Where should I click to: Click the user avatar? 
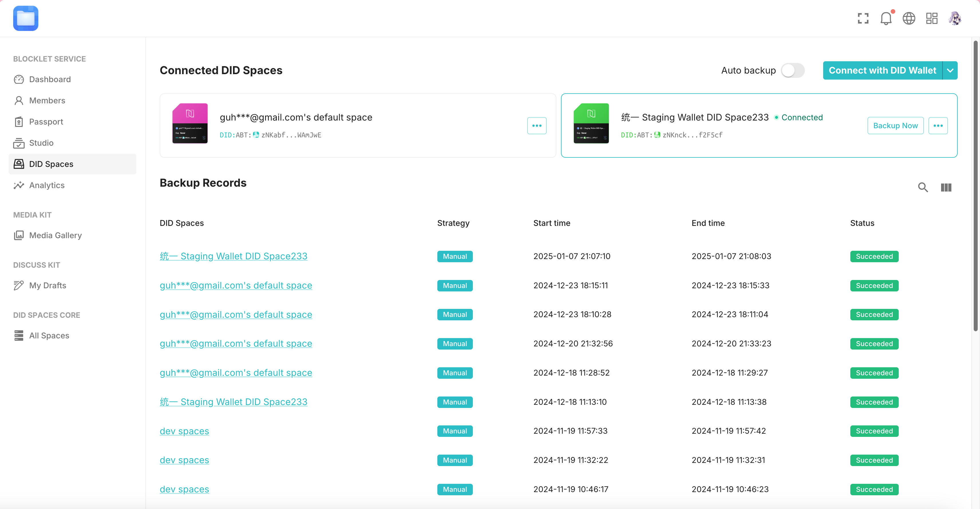pyautogui.click(x=955, y=18)
